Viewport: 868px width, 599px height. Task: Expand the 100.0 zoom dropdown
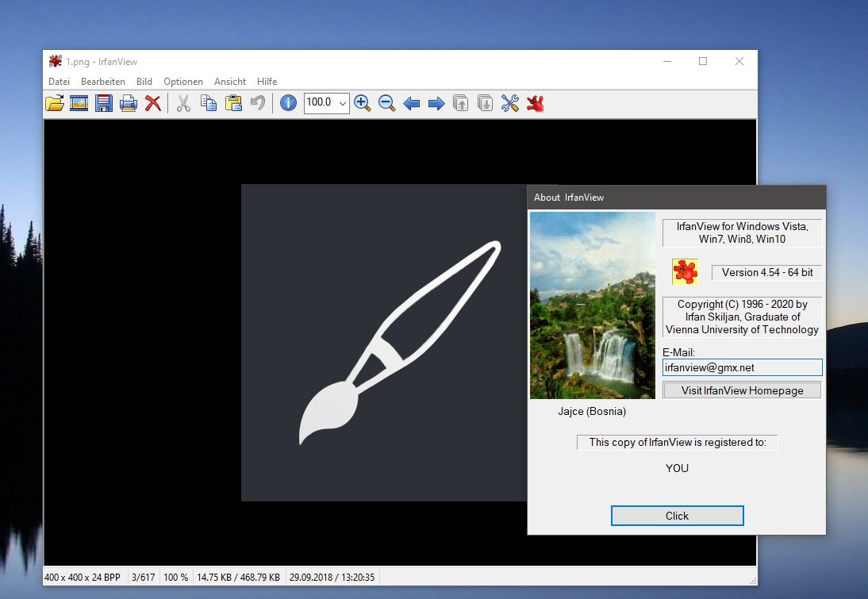pyautogui.click(x=343, y=103)
